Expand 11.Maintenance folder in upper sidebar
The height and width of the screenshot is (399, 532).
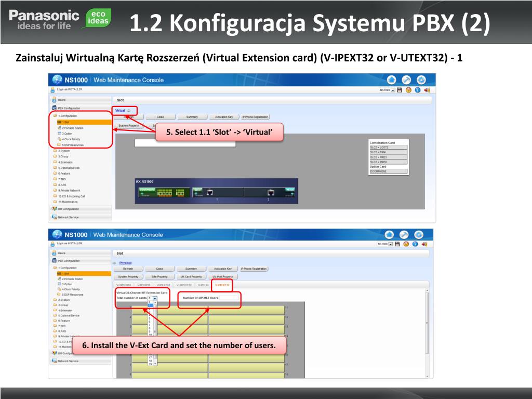55,202
